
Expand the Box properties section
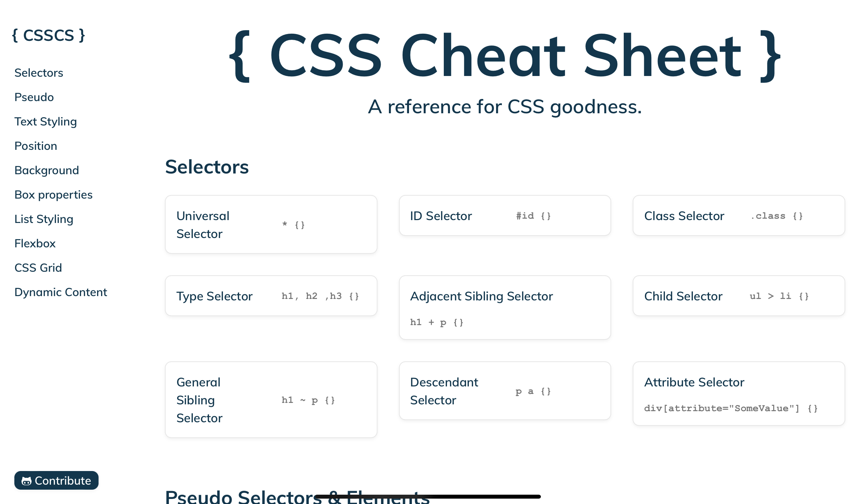pos(53,194)
